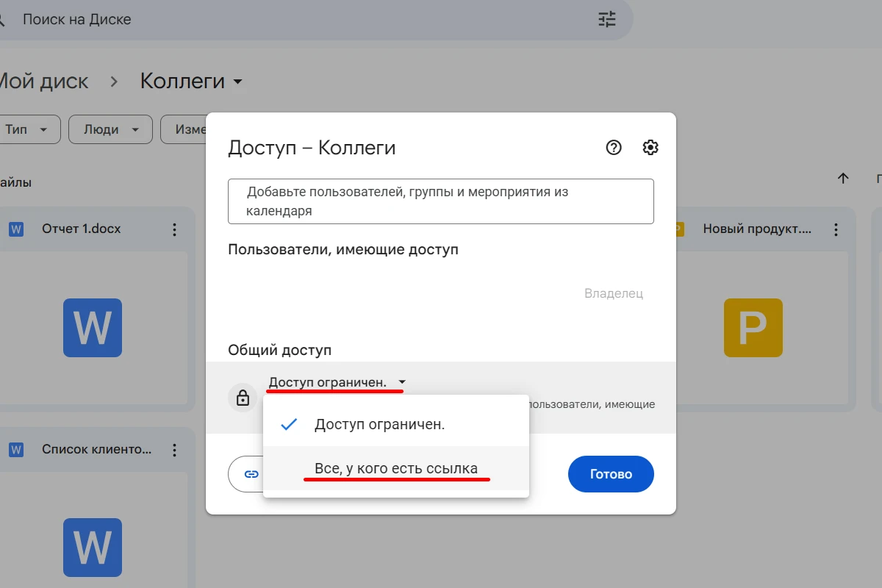Expand the Доступ ограничен access dropdown

click(x=337, y=382)
